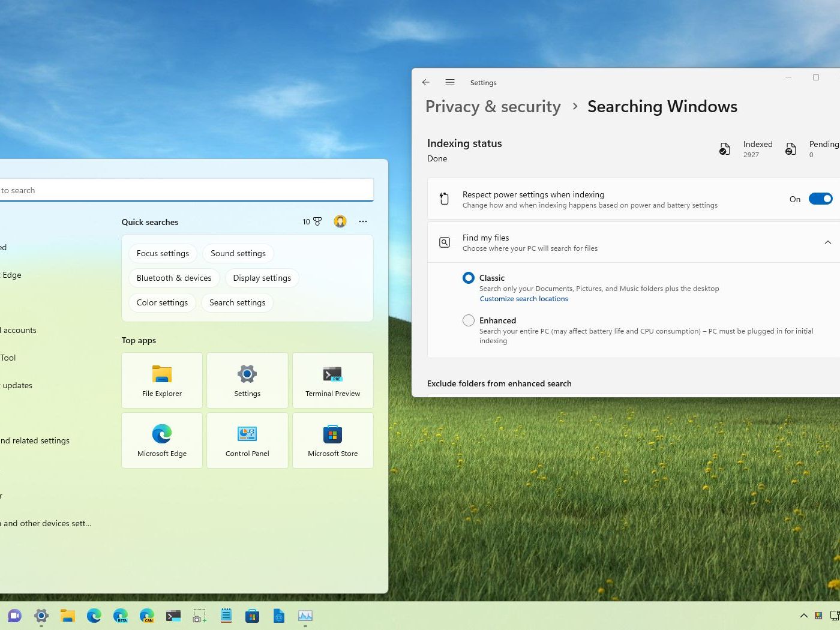Select the Classic search option

(x=469, y=278)
